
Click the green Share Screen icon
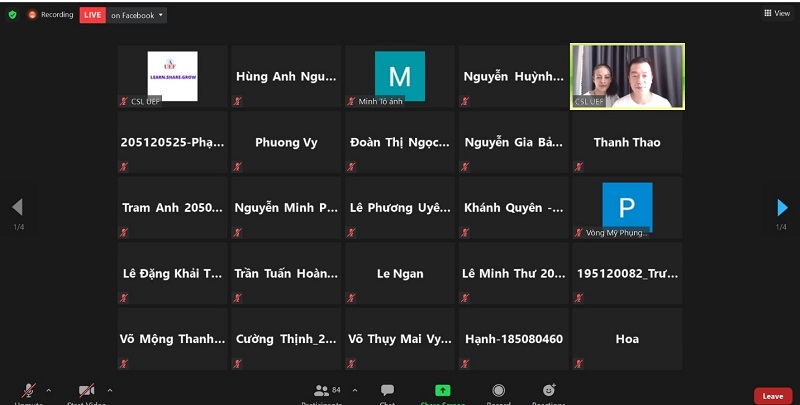[442, 391]
